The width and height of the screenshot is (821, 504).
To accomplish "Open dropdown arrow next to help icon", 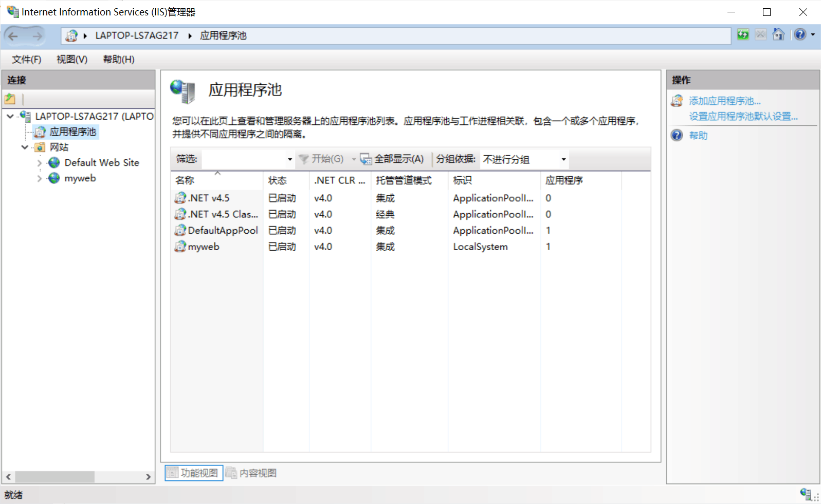I will (813, 34).
